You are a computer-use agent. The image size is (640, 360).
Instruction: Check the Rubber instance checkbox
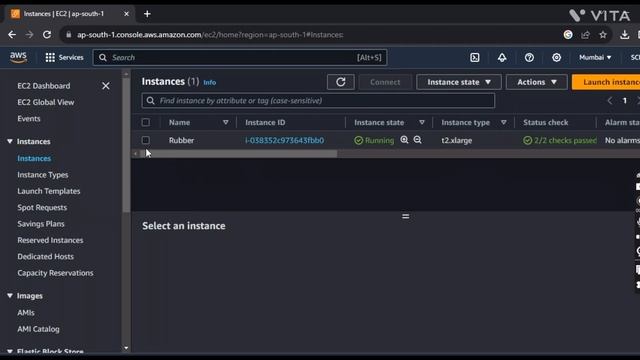(146, 140)
